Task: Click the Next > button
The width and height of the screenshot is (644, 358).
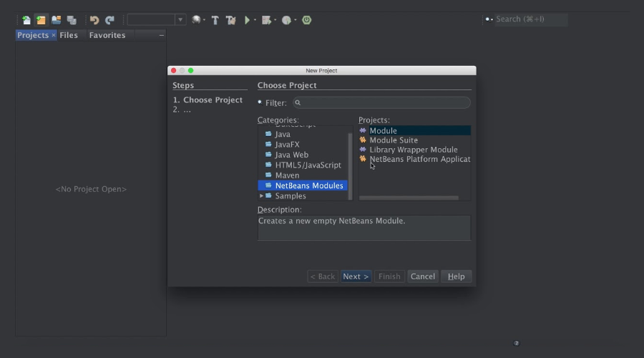Action: [x=356, y=276]
